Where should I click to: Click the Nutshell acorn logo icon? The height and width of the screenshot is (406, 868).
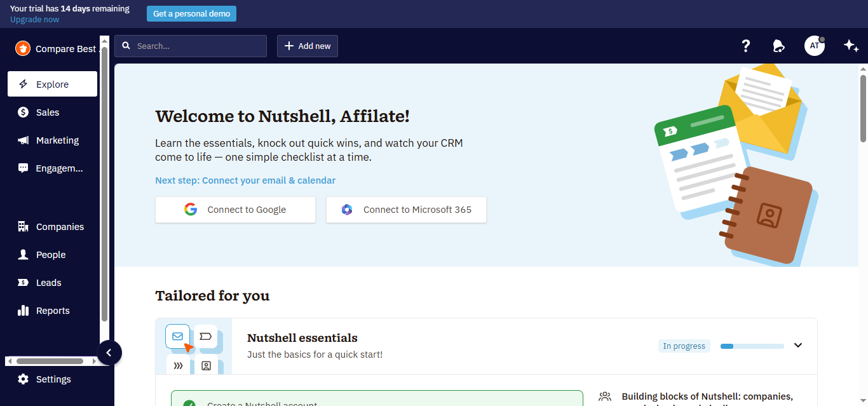(x=23, y=48)
